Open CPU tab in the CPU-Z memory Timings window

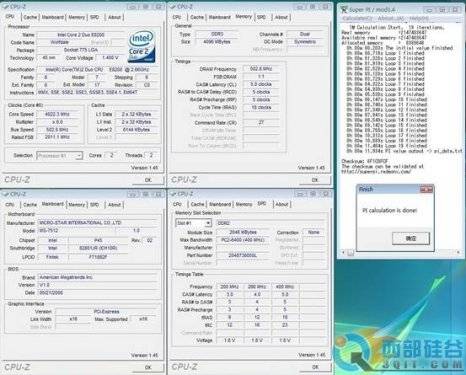(177, 17)
